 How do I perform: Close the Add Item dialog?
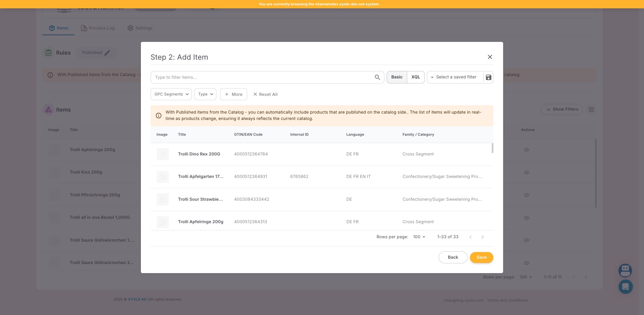coord(490,57)
